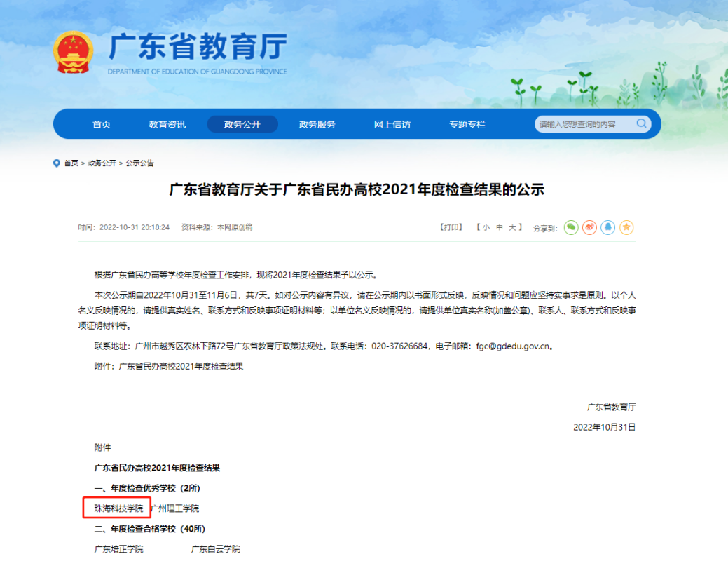Share to WeChat icon
Screen dimensions: 728x561
point(571,227)
